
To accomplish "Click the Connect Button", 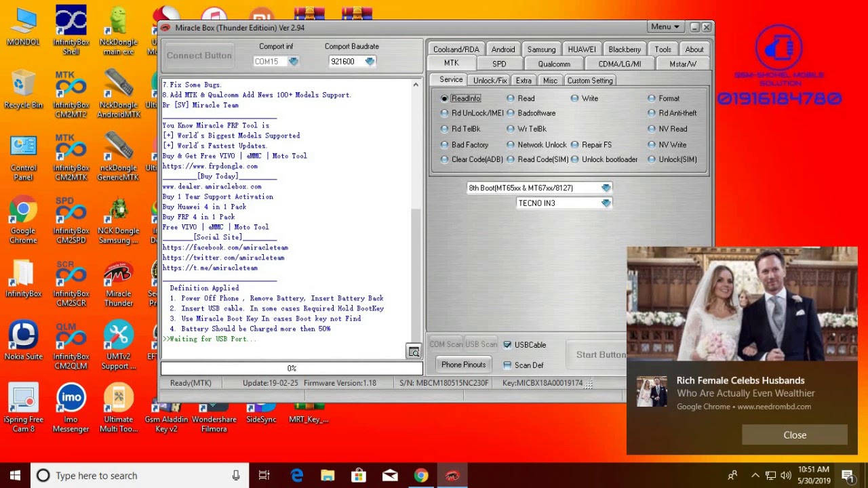I will point(199,56).
